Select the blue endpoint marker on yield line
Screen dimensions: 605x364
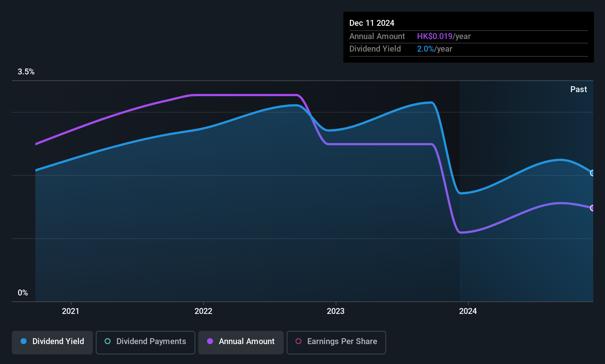click(x=592, y=173)
